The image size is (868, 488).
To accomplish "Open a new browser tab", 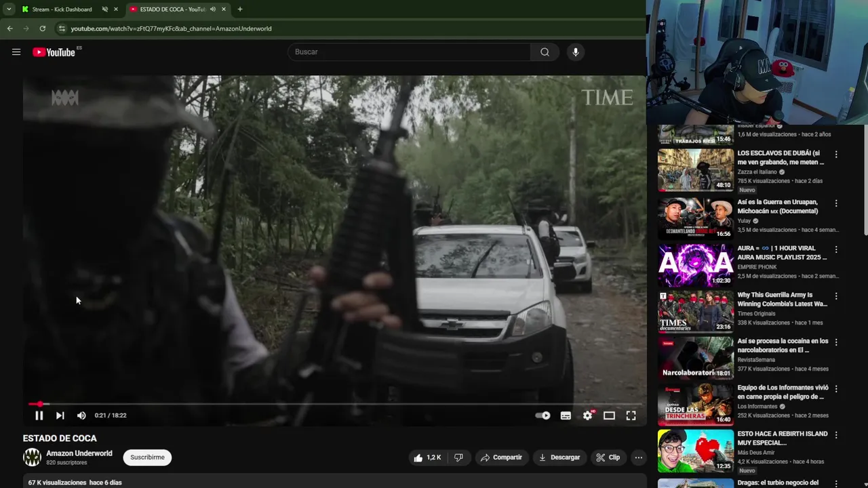I will coord(240,9).
